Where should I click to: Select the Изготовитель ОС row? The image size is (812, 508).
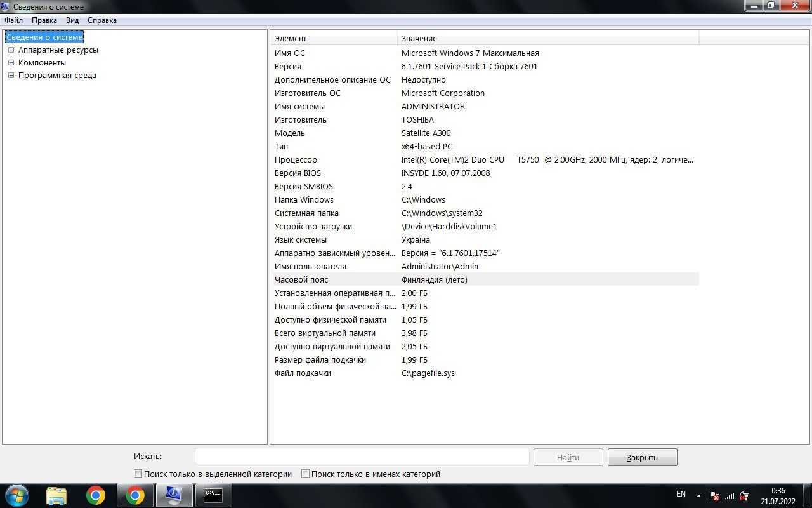(x=485, y=93)
